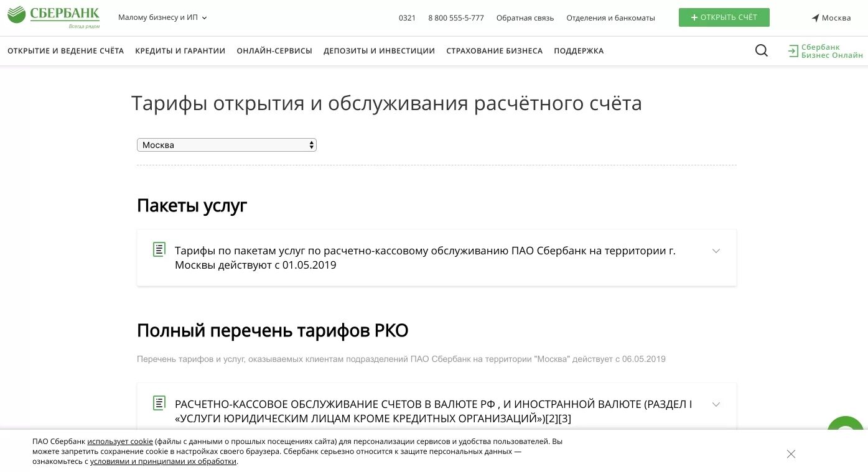868x472 pixels.
Task: Click the использует cookie link
Action: [x=120, y=442]
